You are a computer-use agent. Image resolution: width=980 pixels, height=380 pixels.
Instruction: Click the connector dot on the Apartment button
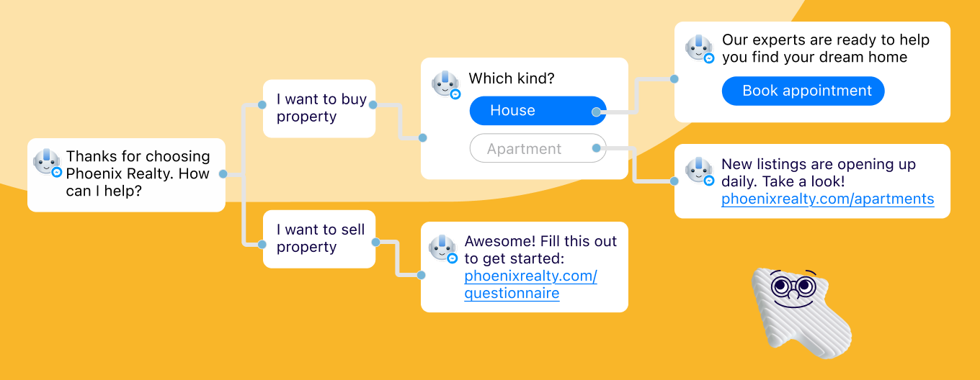(596, 148)
